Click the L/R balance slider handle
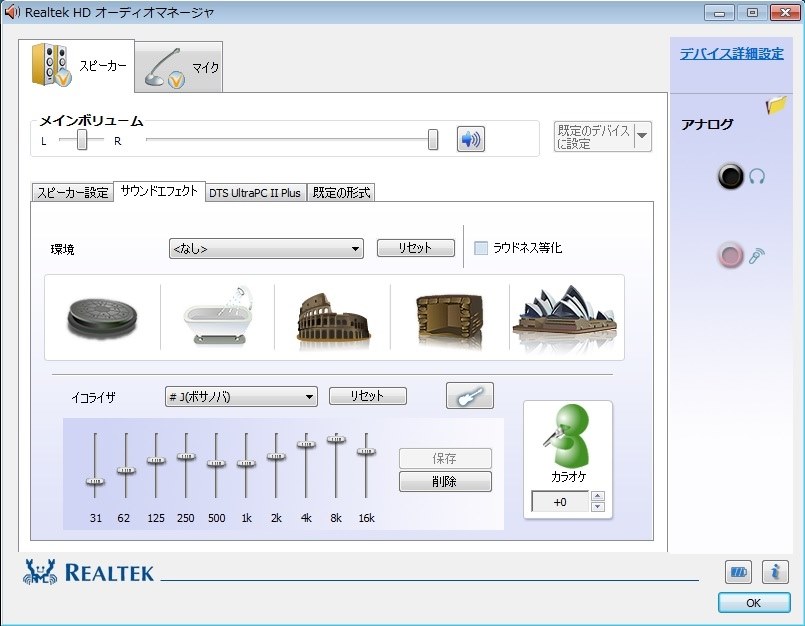 (82, 140)
